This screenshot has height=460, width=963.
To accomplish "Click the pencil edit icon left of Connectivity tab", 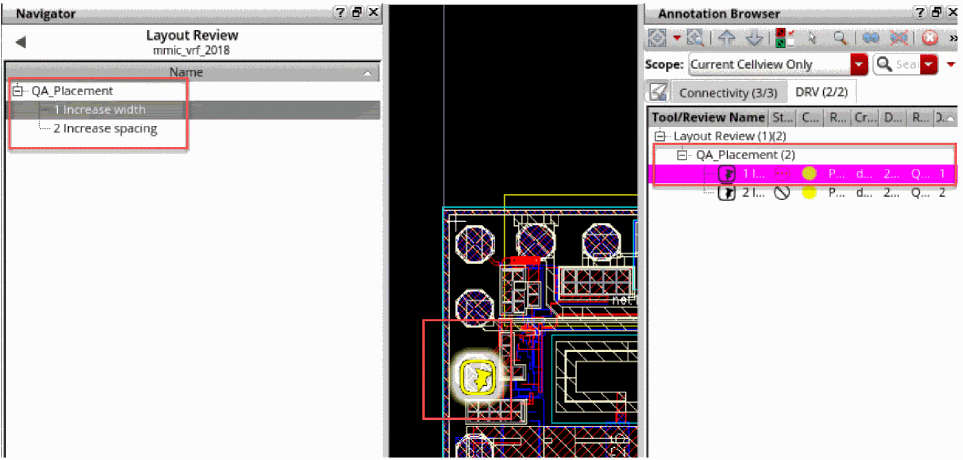I will coord(658,92).
